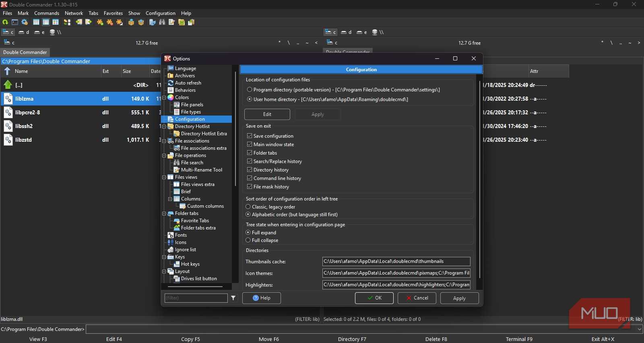Click the Pack files box icon
The image size is (644, 343).
(131, 22)
